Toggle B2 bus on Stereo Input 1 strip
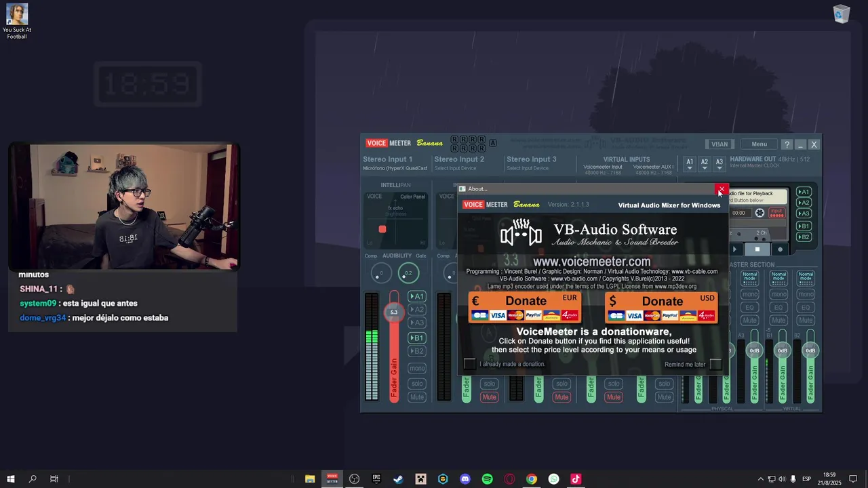Screen dimensions: 868x488 coord(417,351)
